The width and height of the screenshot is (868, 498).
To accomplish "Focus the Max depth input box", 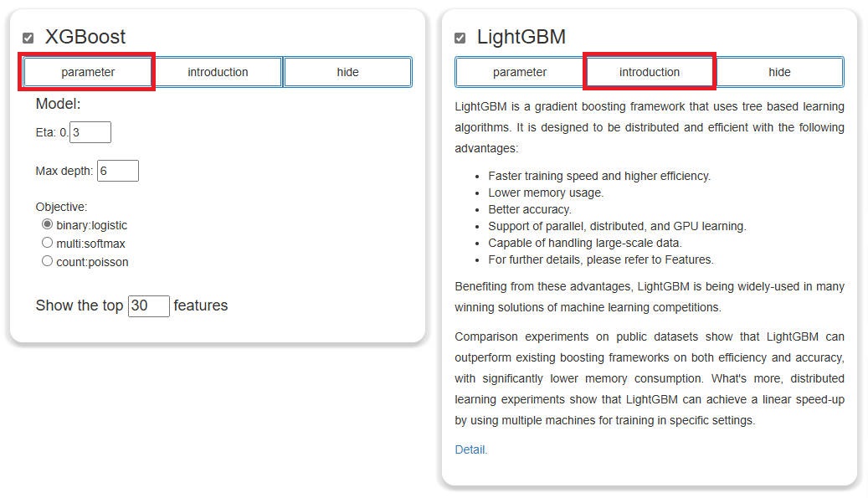I will (x=118, y=171).
